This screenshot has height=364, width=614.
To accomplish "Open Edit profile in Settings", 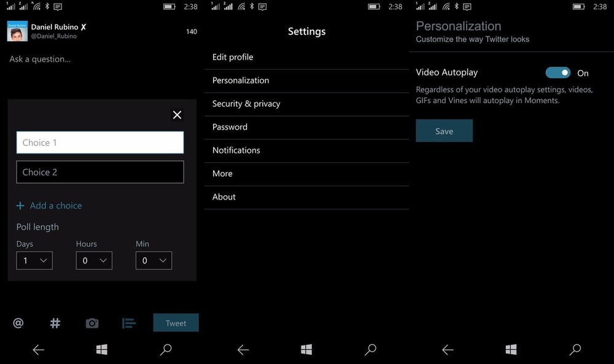I will (x=306, y=58).
